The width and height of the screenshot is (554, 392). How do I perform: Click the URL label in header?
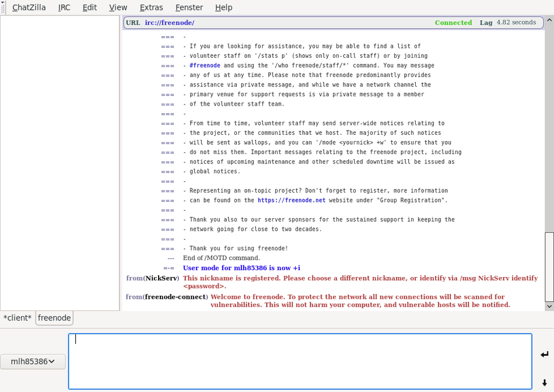point(133,23)
